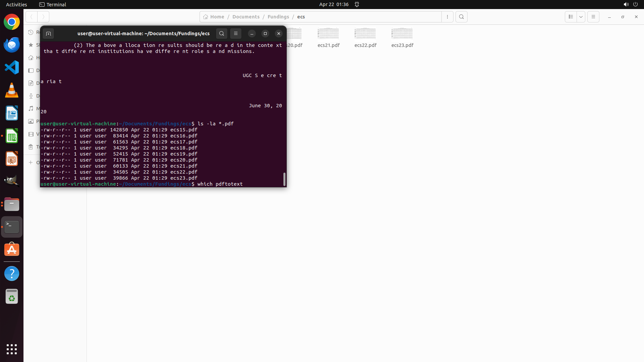The height and width of the screenshot is (362, 644).
Task: Open new tab in Terminal window
Action: click(x=48, y=34)
